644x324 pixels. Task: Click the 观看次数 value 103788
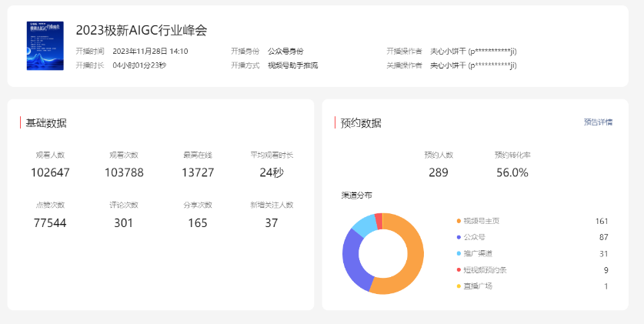pos(124,172)
